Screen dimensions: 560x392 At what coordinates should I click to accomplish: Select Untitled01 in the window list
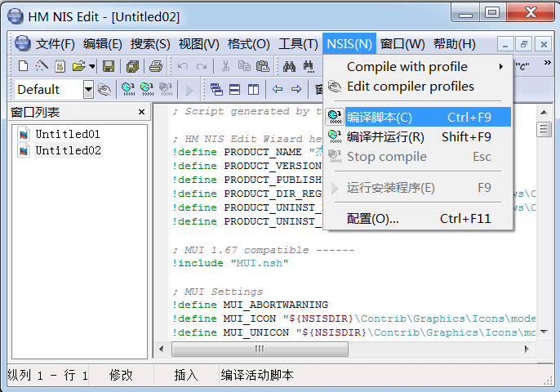[x=68, y=135]
